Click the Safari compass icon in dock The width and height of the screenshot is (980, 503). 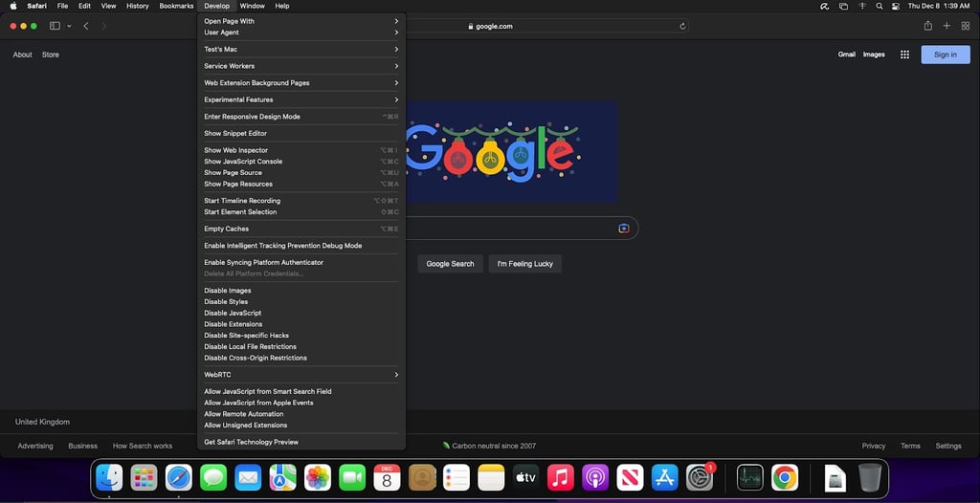(179, 478)
